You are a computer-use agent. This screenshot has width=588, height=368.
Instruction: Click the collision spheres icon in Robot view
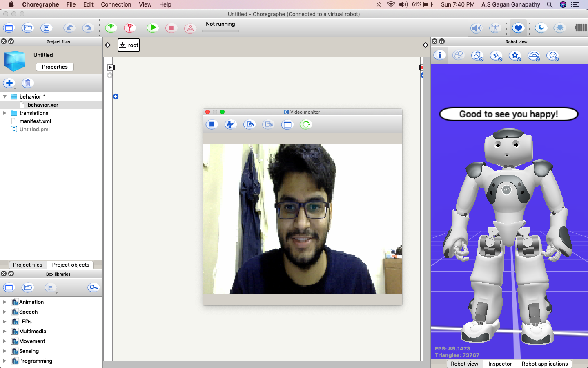point(458,55)
